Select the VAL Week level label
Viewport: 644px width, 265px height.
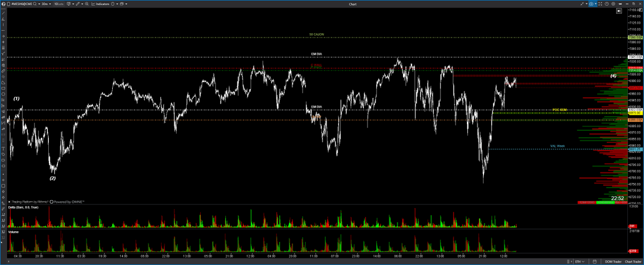(x=558, y=146)
